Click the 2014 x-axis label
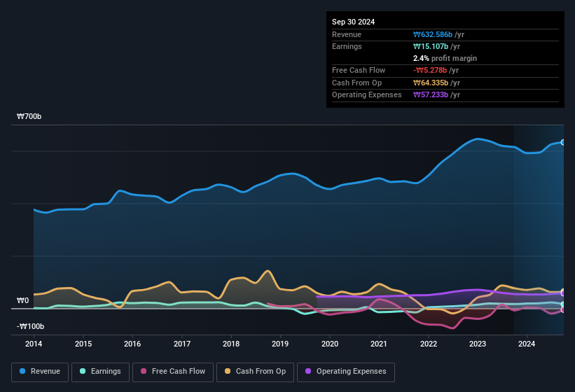Viewport: 575px width, 392px height. pos(34,344)
